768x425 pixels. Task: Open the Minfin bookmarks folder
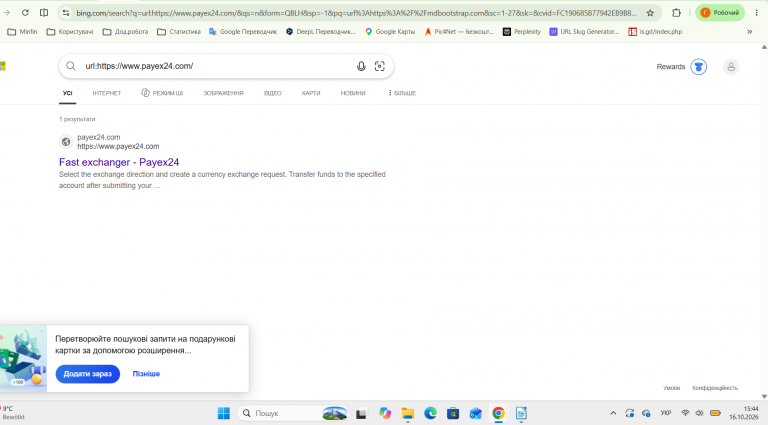(x=23, y=32)
